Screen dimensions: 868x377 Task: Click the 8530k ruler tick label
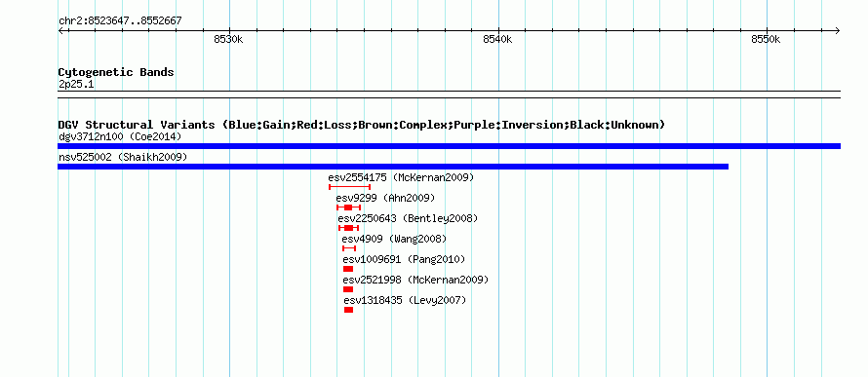(228, 39)
